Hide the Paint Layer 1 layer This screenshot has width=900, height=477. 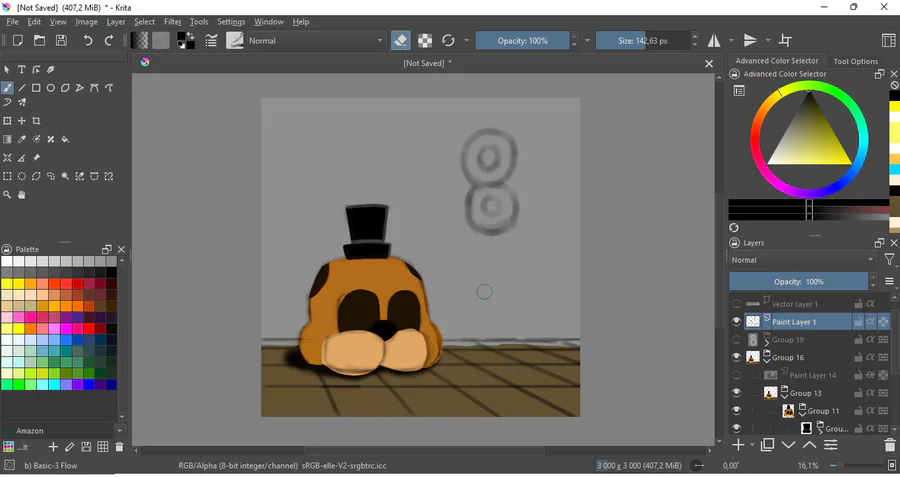[736, 322]
